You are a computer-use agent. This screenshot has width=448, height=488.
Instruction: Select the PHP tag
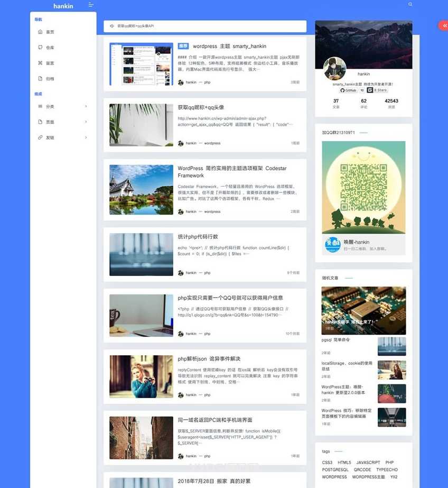(389, 463)
